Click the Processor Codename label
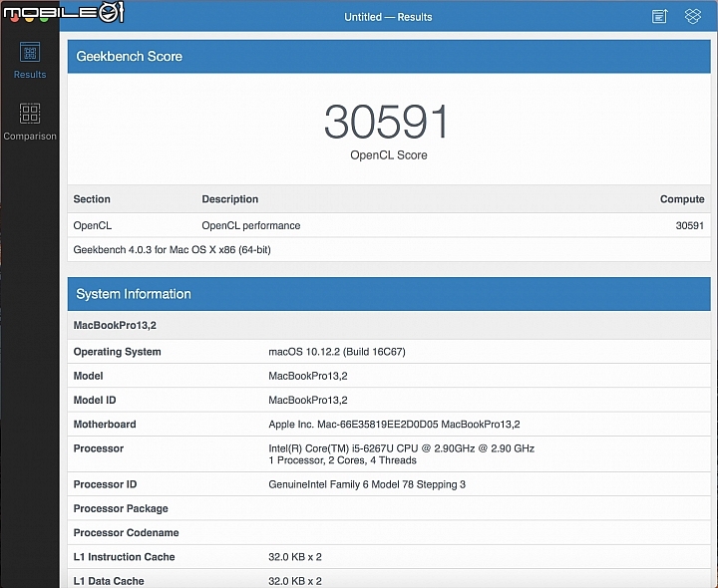The width and height of the screenshot is (718, 588). pos(126,533)
